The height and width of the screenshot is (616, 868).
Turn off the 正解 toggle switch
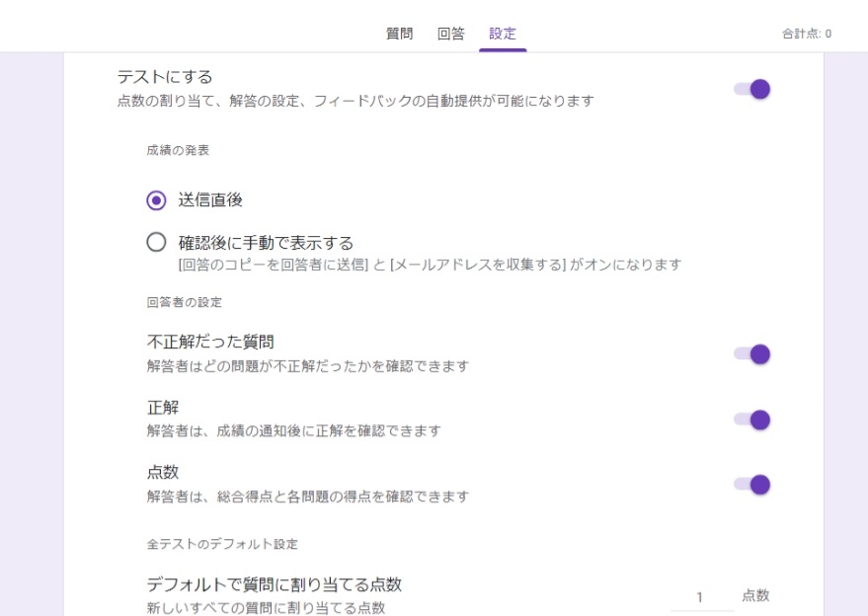point(751,421)
